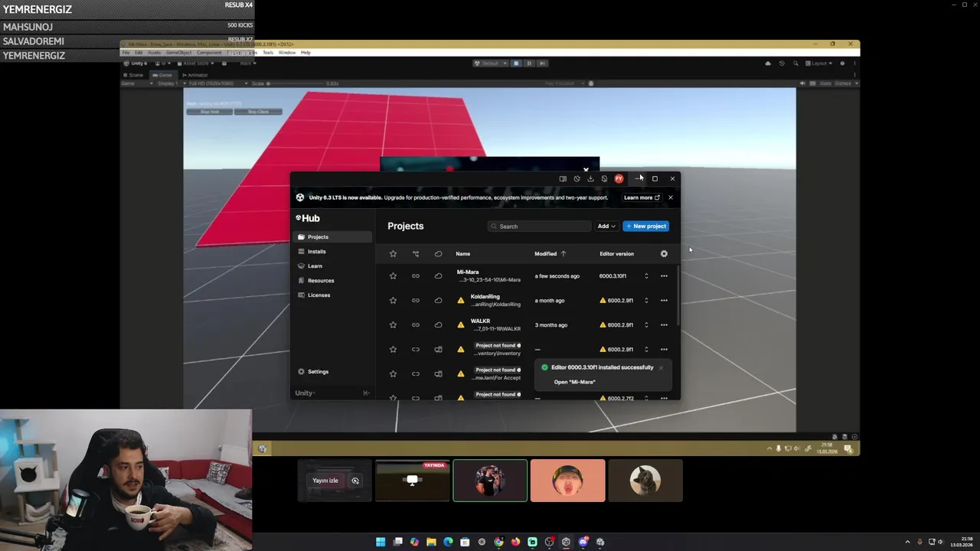Open Window menu in Unity Editor
The height and width of the screenshot is (551, 980).
coord(287,53)
